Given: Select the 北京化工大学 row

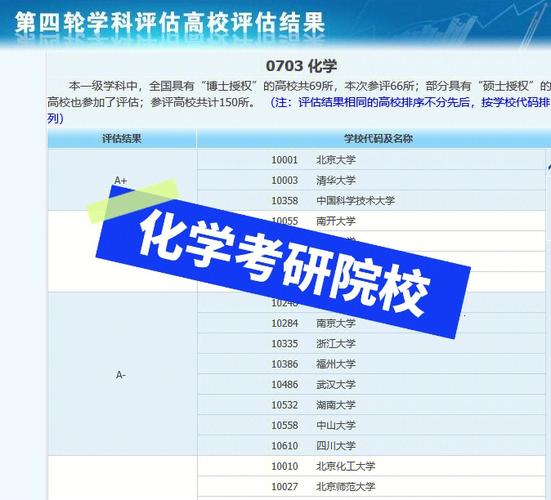Looking at the screenshot, I should pos(371,466).
